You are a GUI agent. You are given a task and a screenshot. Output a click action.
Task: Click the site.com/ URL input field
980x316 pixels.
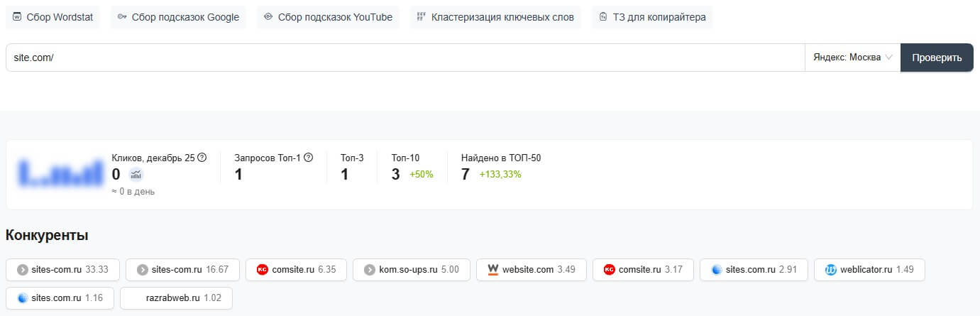[x=405, y=58]
